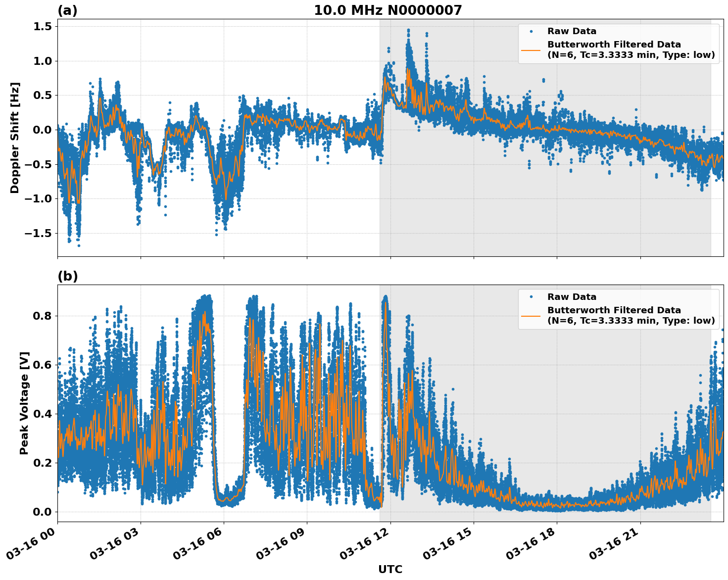Click the (a) subplot label
Viewport: 728px width, 580px height.
tap(68, 9)
